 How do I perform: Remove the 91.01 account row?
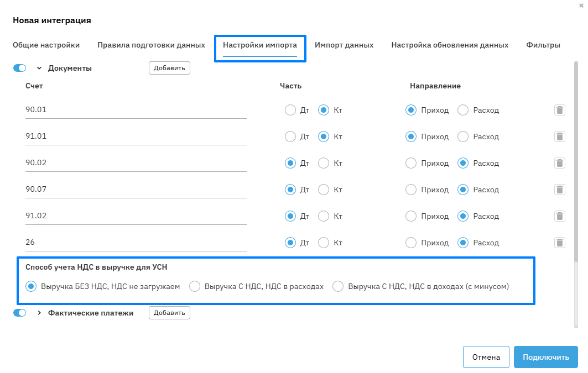point(560,136)
